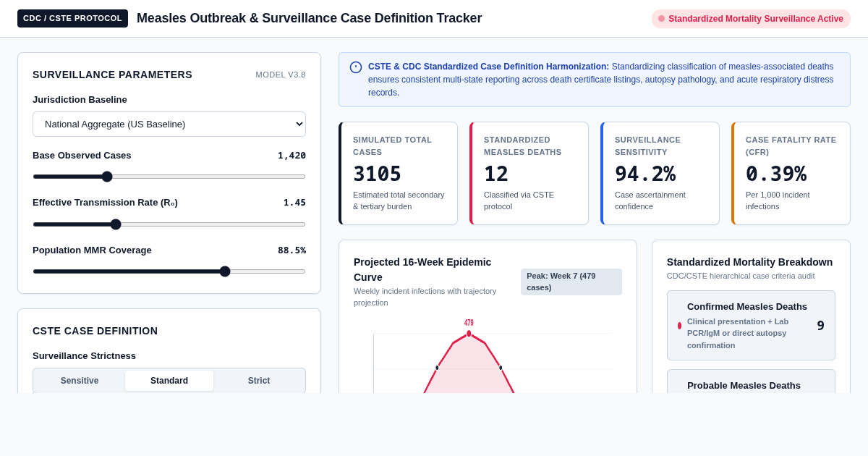Screen dimensions: 868x456
Task: Adjust the Population MMR Coverage slider
Action: [x=169, y=271]
